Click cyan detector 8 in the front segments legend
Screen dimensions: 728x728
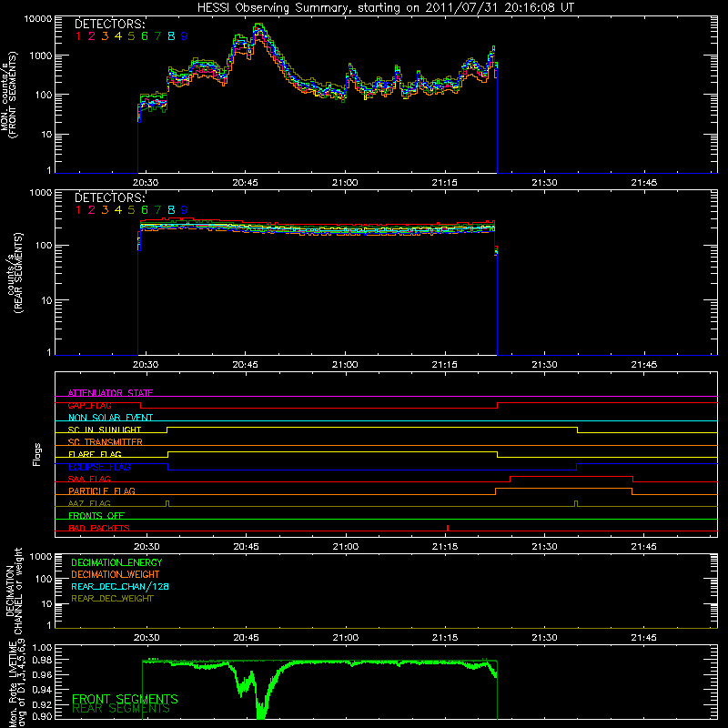click(x=171, y=36)
